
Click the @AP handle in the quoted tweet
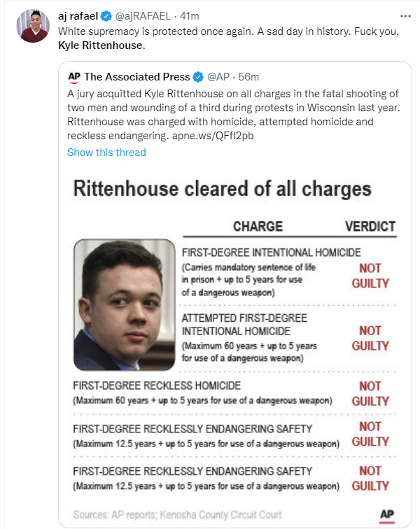[x=218, y=77]
